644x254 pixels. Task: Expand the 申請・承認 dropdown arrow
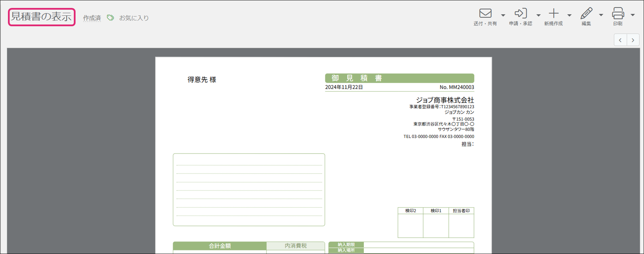click(538, 15)
